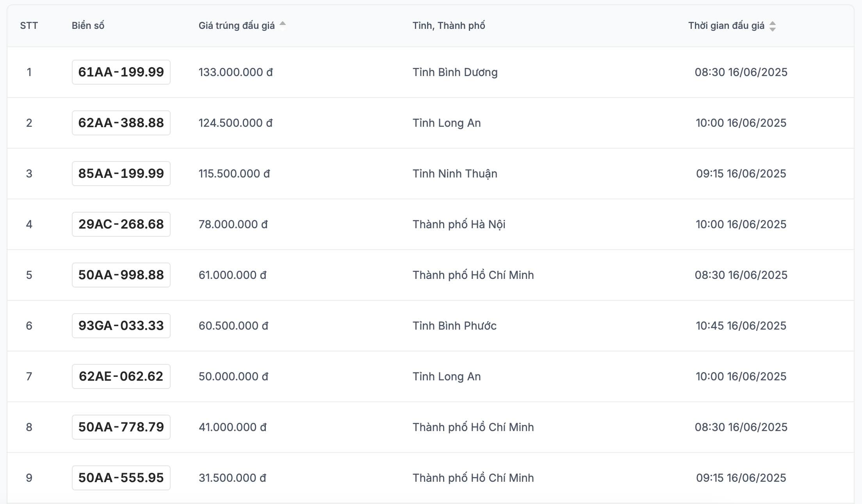Click the Thời gian đấu giá header text

(x=726, y=26)
